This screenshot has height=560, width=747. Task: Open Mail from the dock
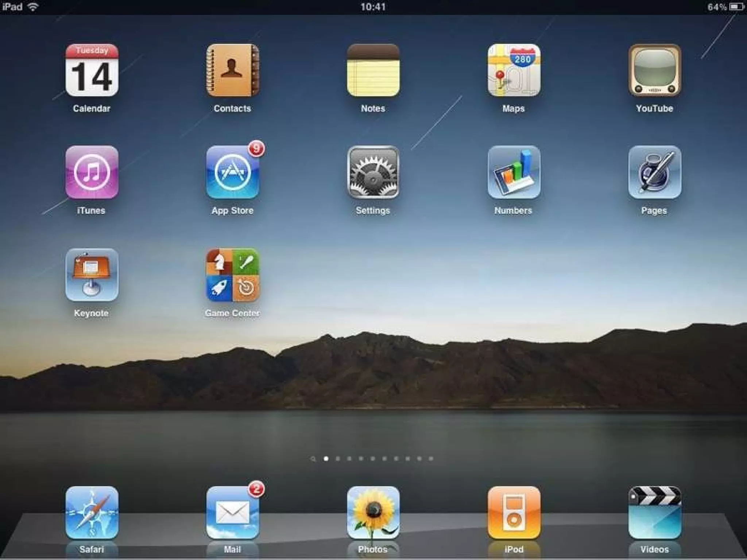pos(233,512)
